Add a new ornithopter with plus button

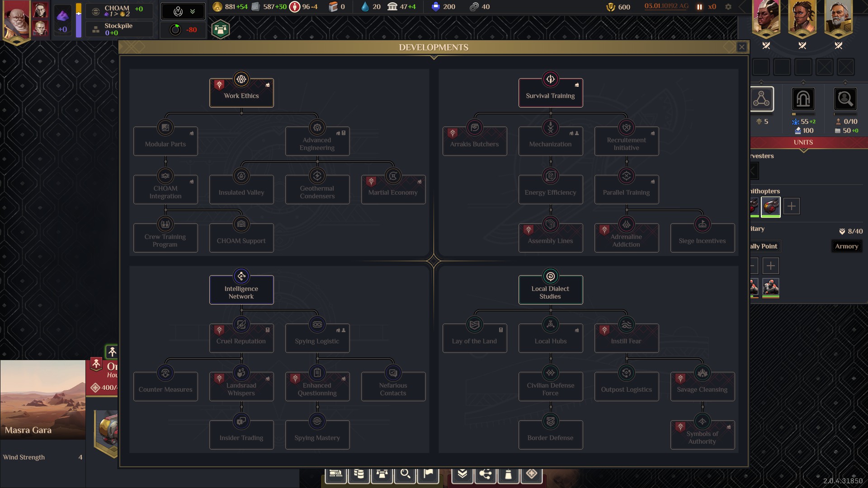[791, 206]
